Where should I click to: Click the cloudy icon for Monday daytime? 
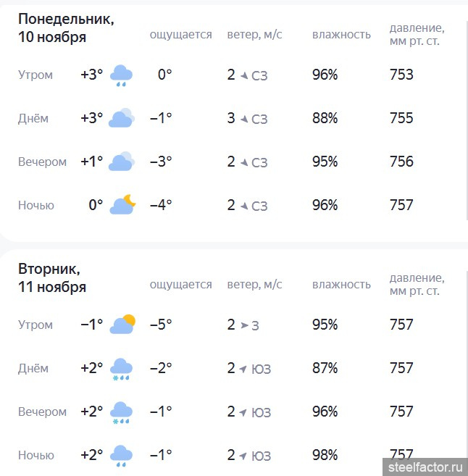[121, 118]
